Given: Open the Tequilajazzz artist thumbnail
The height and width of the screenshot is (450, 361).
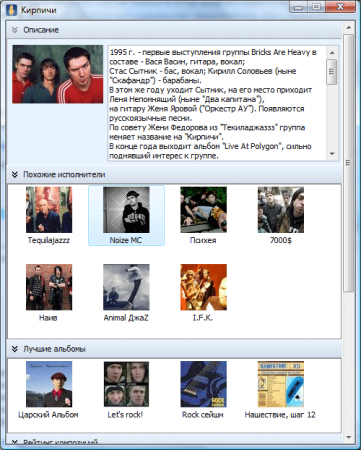Looking at the screenshot, I should [49, 210].
